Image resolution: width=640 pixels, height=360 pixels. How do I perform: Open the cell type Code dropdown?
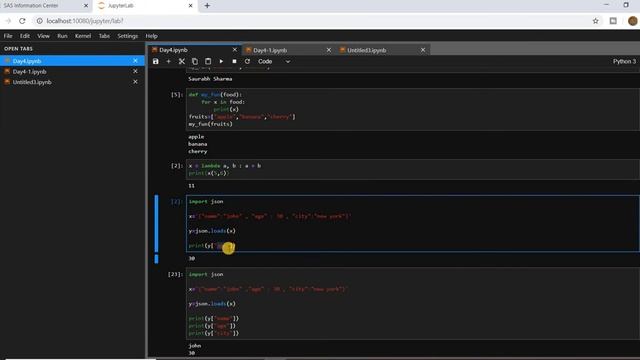(x=274, y=61)
